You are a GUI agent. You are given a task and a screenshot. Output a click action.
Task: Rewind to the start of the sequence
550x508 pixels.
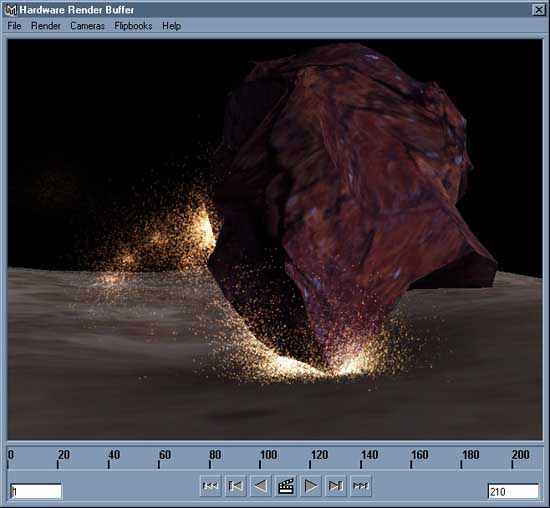(210, 486)
